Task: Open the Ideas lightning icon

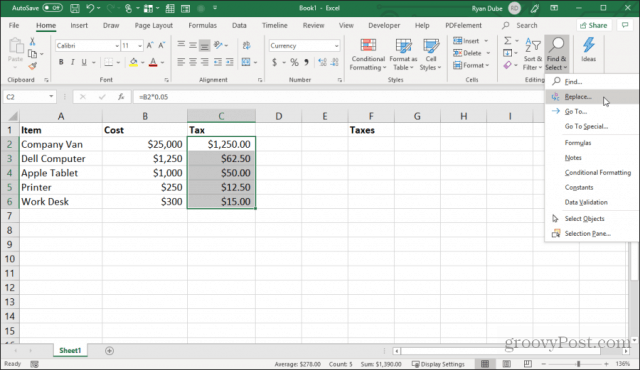Action: coord(588,50)
